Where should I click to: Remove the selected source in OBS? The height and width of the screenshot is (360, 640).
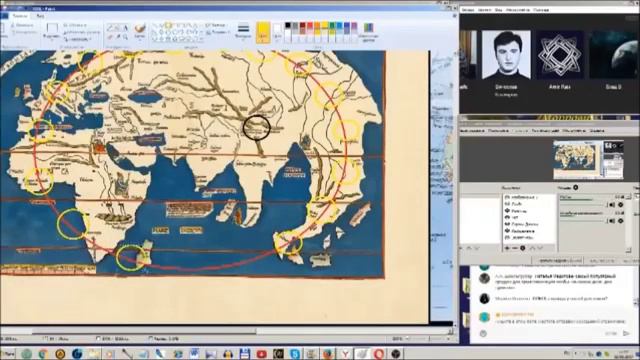(515, 248)
